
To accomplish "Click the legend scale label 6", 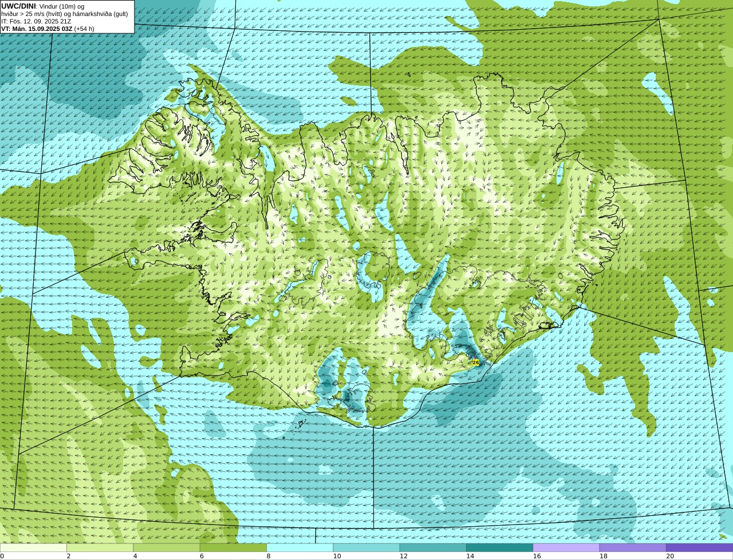I will (x=202, y=556).
